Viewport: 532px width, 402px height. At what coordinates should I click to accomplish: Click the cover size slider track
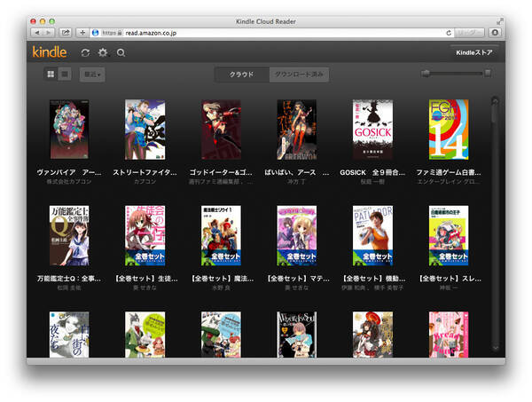(456, 74)
